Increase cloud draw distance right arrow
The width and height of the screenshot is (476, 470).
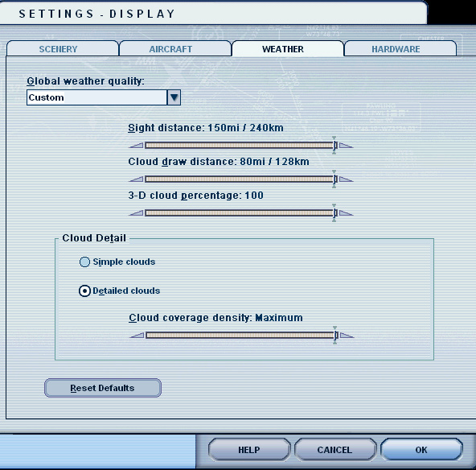pos(346,179)
